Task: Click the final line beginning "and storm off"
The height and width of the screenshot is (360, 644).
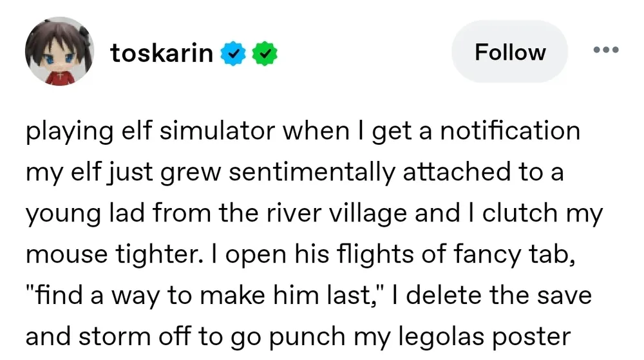Action: (x=298, y=337)
